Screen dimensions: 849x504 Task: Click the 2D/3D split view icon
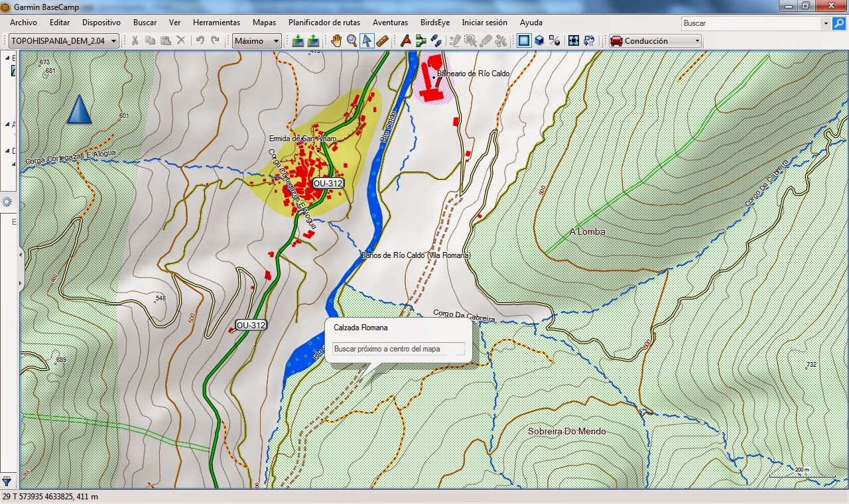[x=555, y=41]
